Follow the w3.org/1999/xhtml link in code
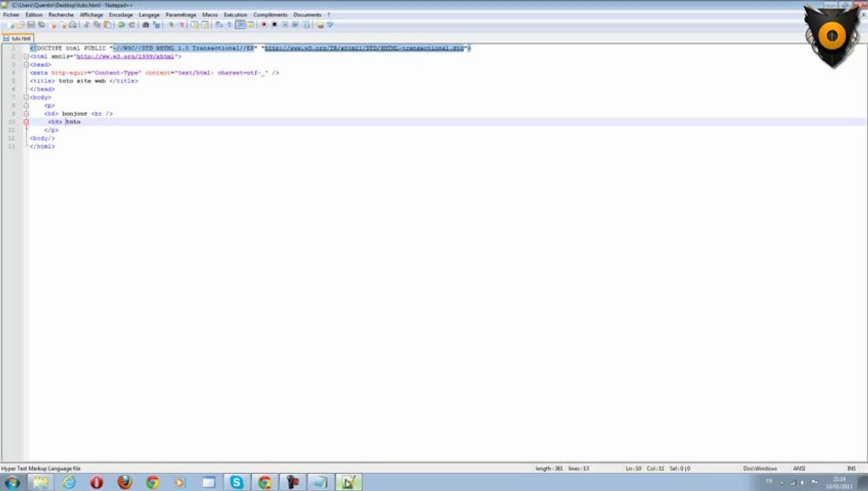Image resolution: width=868 pixels, height=491 pixels. pos(126,57)
